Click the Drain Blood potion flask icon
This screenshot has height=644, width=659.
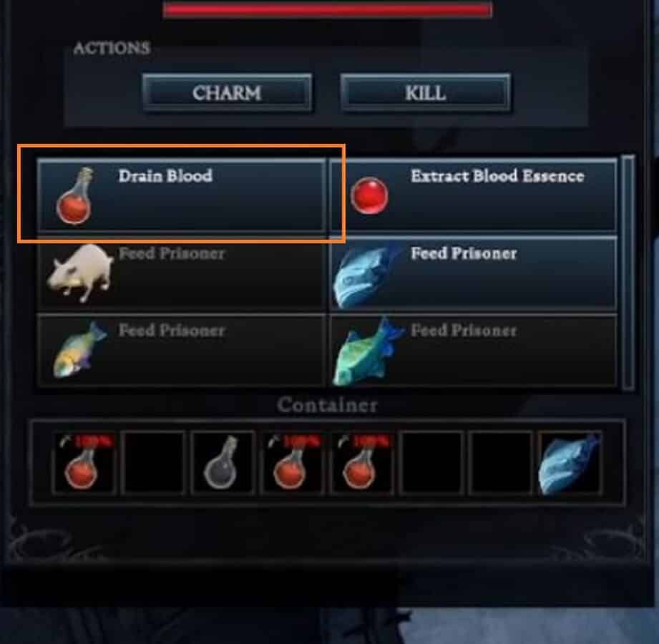tap(75, 196)
